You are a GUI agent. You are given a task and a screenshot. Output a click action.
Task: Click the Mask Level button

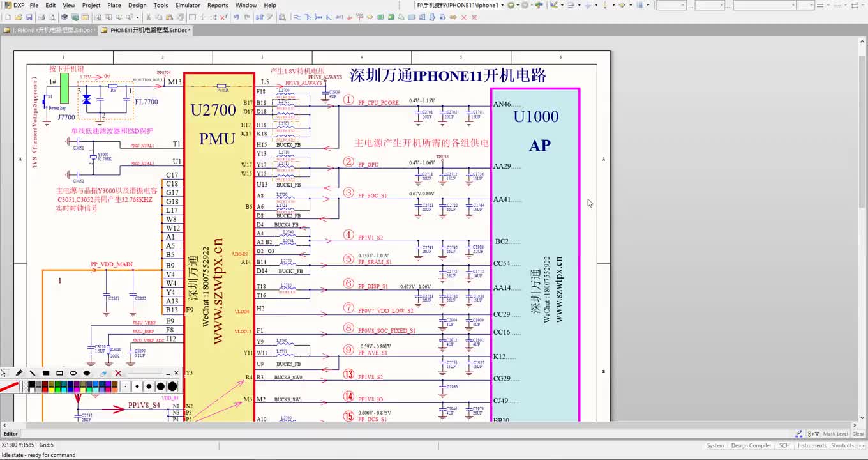(x=835, y=434)
